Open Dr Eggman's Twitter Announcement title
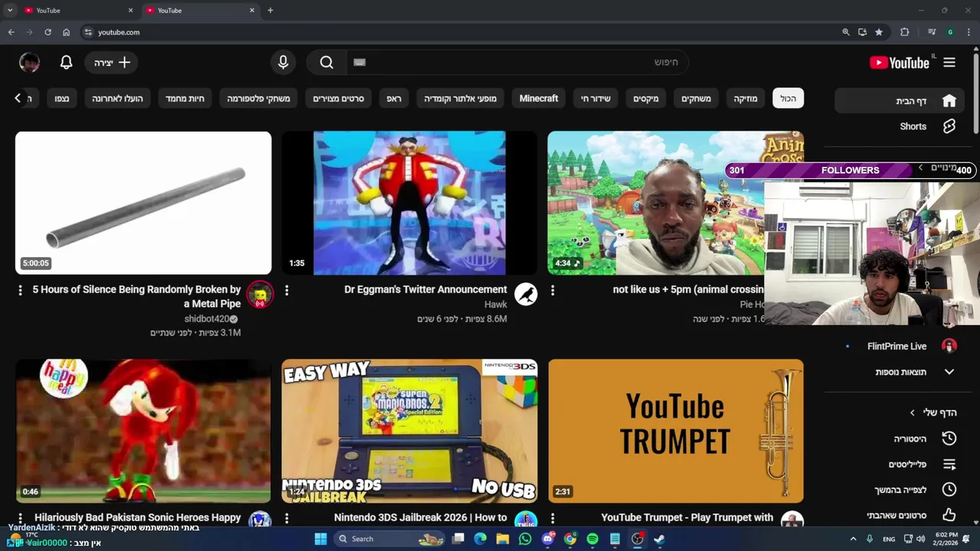The image size is (980, 551). coord(426,289)
